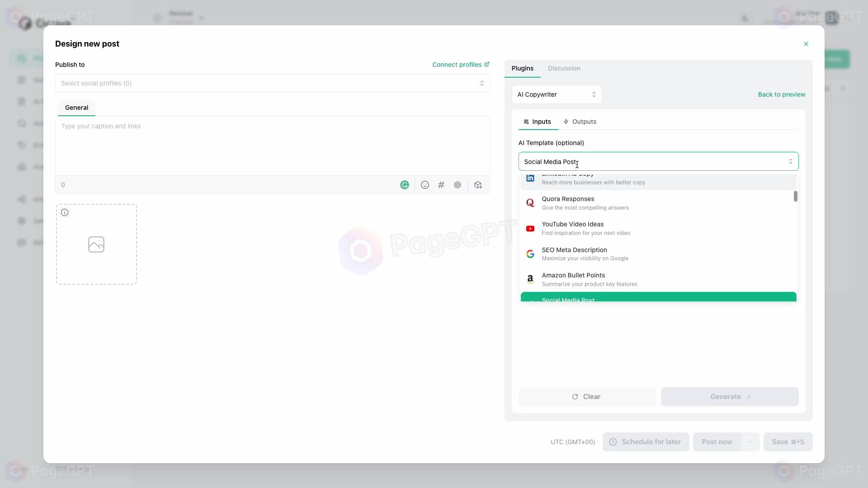
Task: Click the image placeholder icon to upload media
Action: [96, 244]
